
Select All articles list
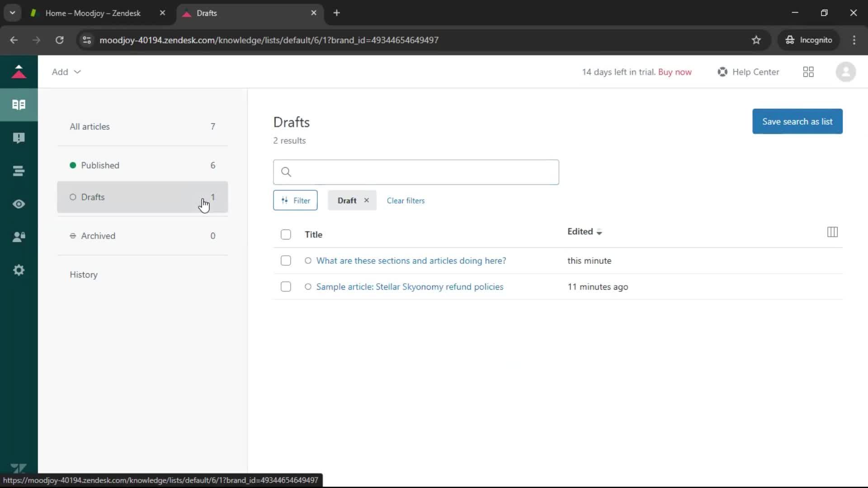142,127
